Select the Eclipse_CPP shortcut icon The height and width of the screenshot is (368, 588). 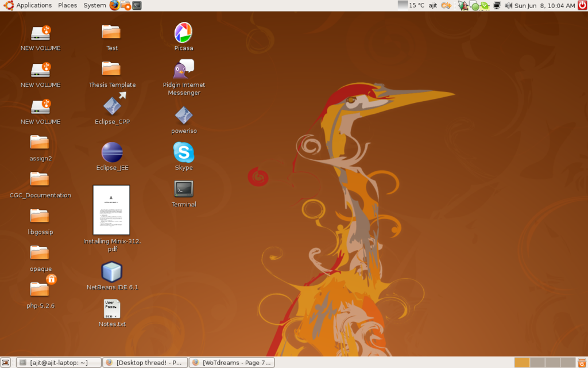112,106
